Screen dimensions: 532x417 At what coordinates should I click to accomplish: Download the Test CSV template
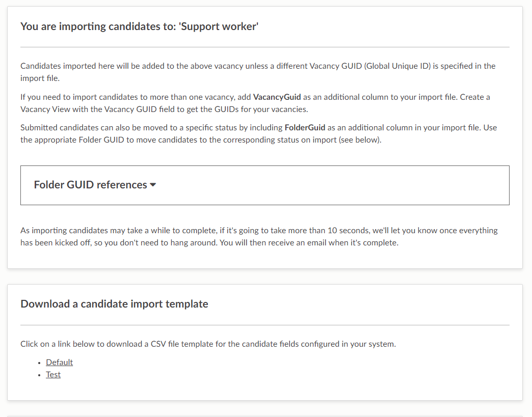tap(53, 374)
